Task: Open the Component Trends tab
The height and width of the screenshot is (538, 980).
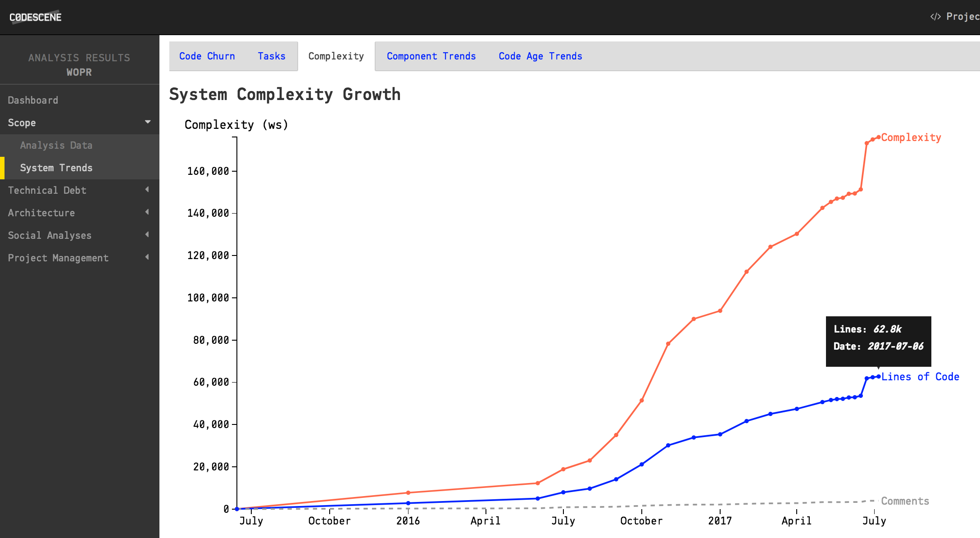Action: click(431, 56)
